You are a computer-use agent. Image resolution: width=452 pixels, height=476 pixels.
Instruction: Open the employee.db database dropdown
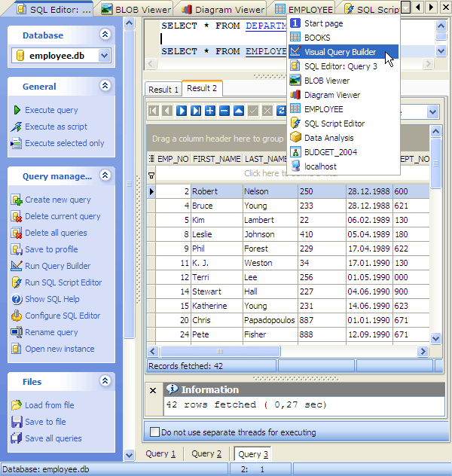pos(105,56)
